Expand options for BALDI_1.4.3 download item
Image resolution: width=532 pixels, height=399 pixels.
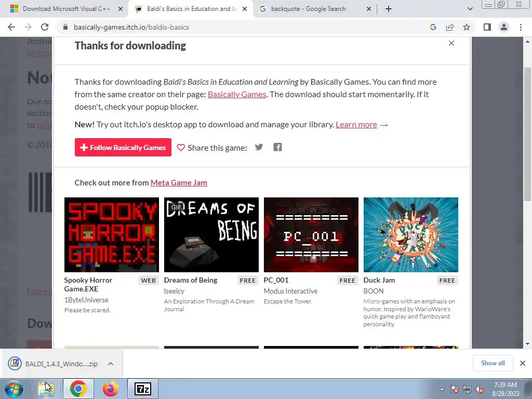tap(110, 364)
